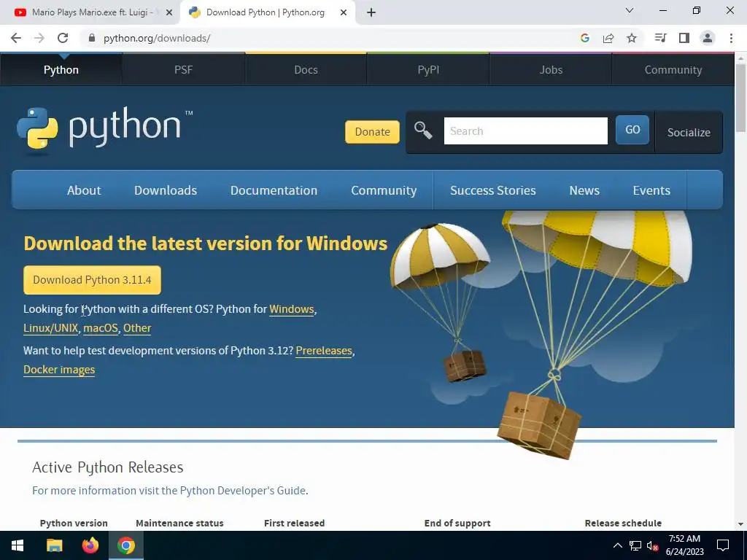Viewport: 747px width, 560px height.
Task: Toggle the Chrome side panel
Action: click(684, 38)
